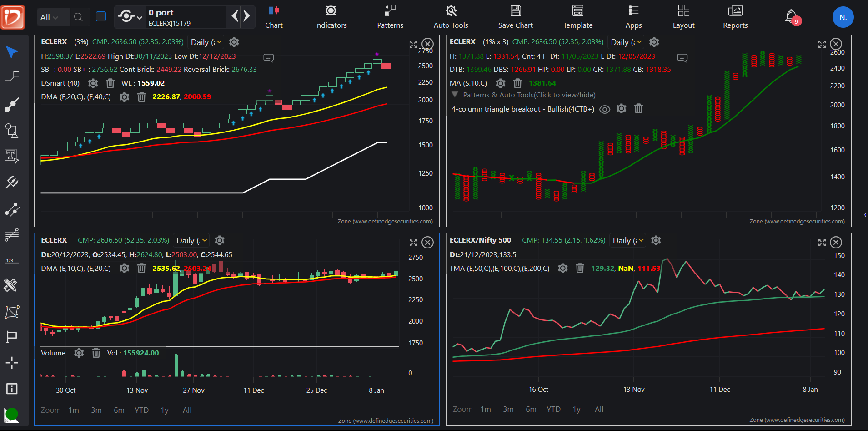868x431 pixels.
Task: Set candlestick chart zoom to YTD
Action: [141, 410]
